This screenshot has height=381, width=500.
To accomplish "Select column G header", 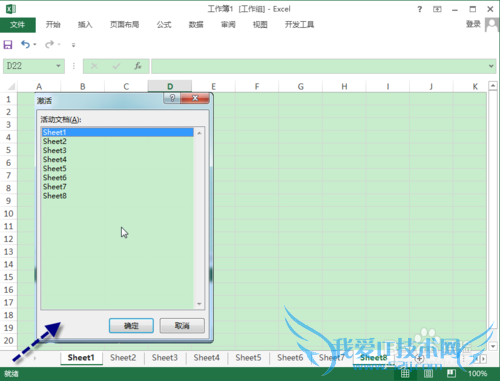I will point(300,86).
